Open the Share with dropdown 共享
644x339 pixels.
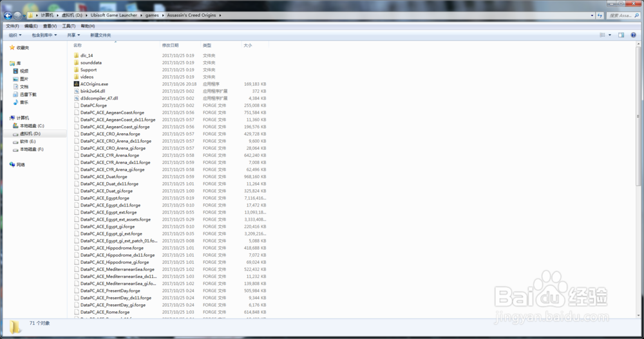tap(73, 35)
